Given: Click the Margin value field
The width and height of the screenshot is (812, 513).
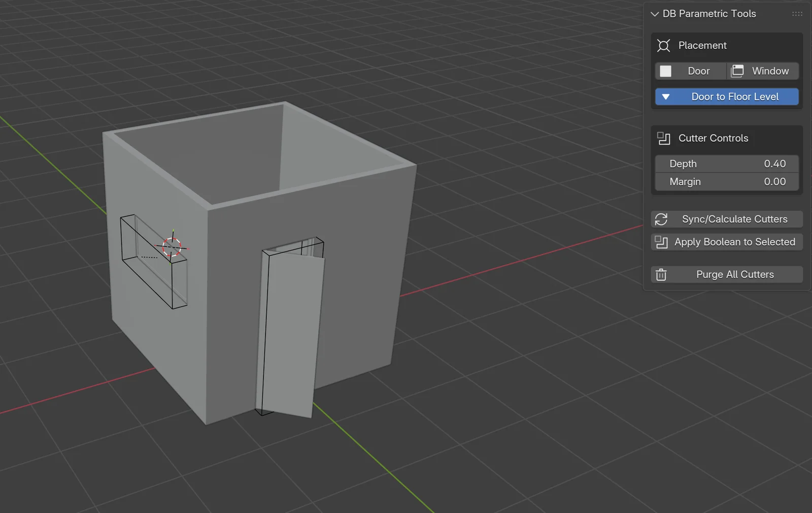Looking at the screenshot, I should coord(727,181).
